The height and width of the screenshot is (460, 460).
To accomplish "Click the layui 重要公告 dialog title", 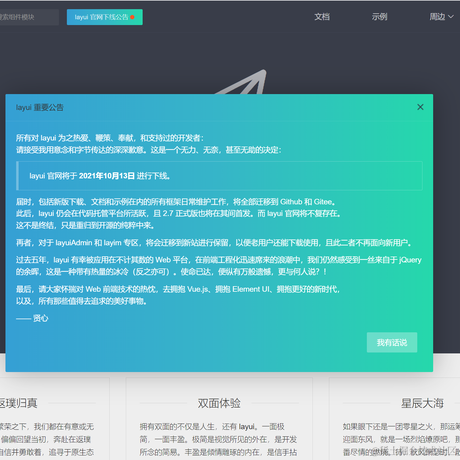I will tap(39, 107).
